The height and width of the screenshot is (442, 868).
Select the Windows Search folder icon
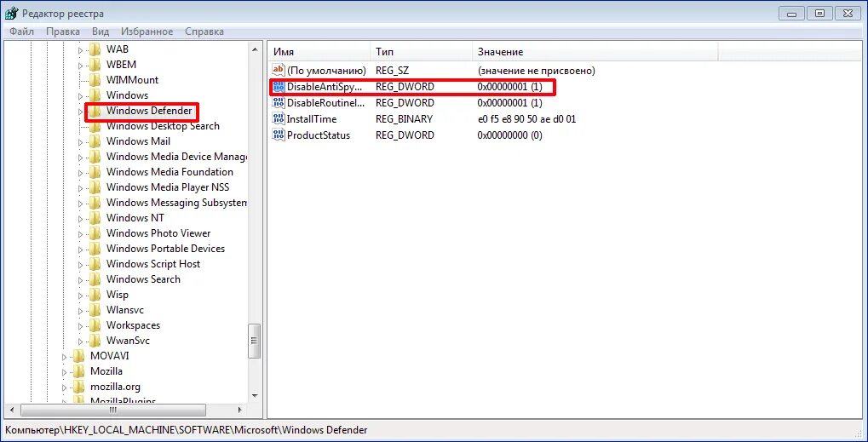tap(95, 279)
